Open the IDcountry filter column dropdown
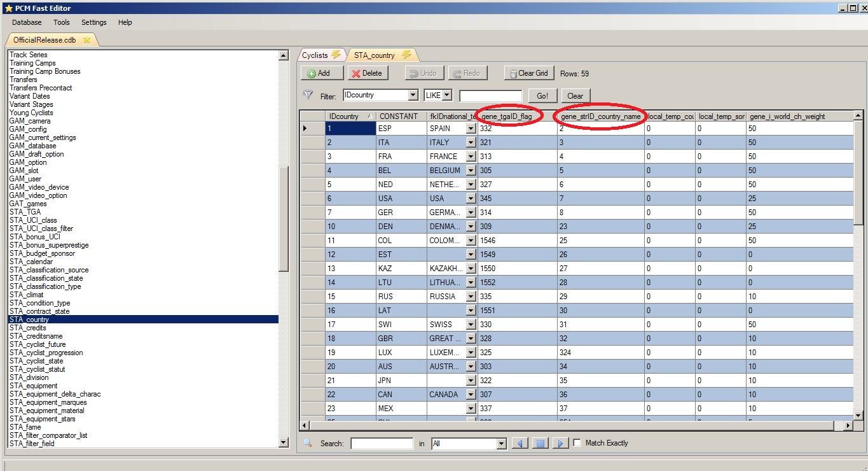 (413, 95)
